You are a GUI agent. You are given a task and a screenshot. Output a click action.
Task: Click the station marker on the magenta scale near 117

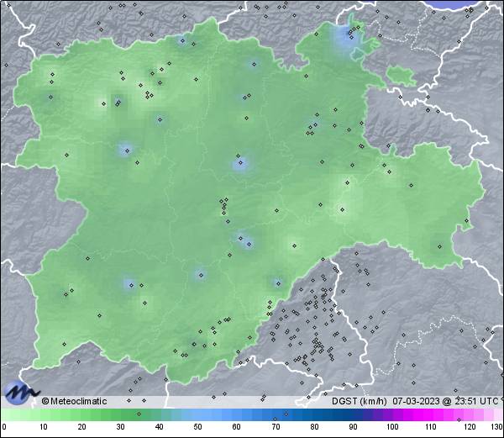(459, 420)
